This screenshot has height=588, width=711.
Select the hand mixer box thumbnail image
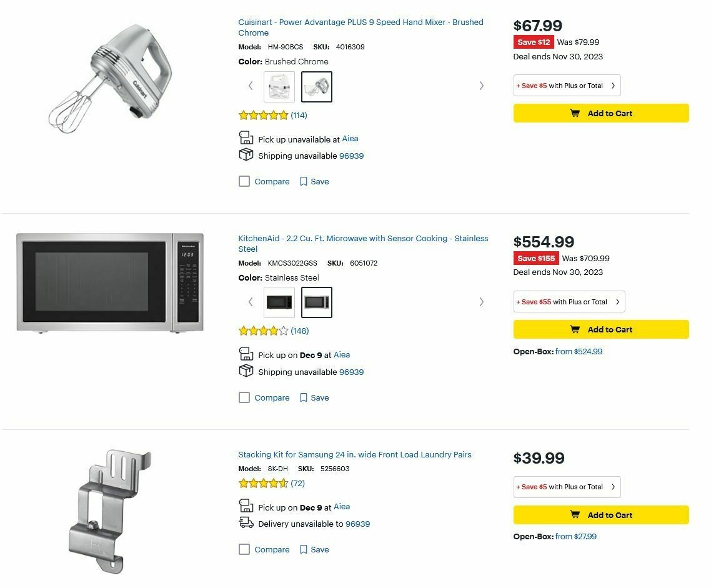point(279,86)
